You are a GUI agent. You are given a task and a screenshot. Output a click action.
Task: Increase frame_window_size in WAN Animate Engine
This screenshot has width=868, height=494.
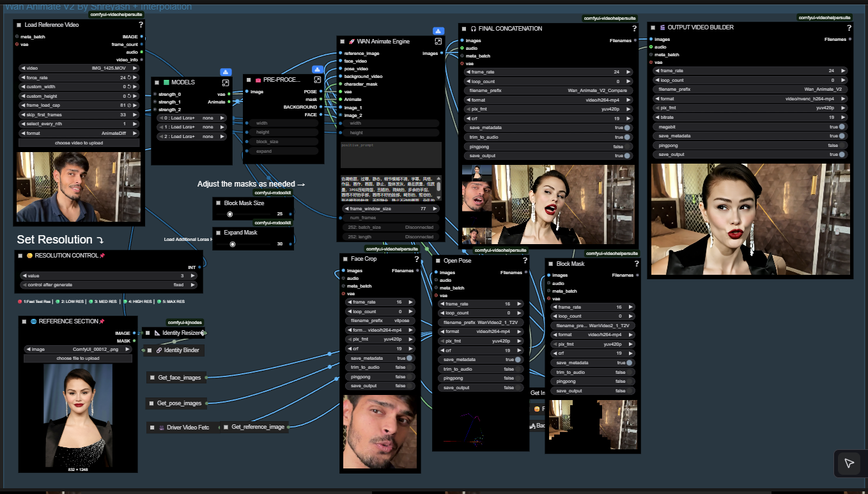point(437,209)
